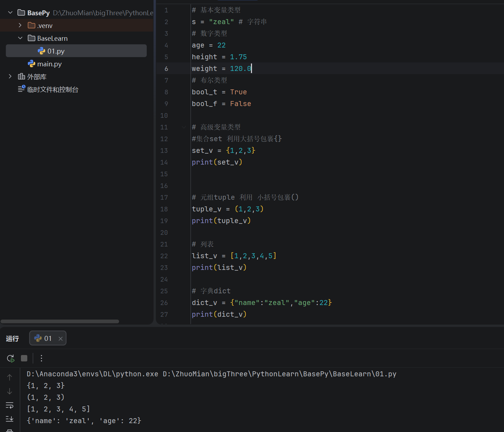Rerun the 01 script
This screenshot has height=432, width=504.
[x=11, y=358]
